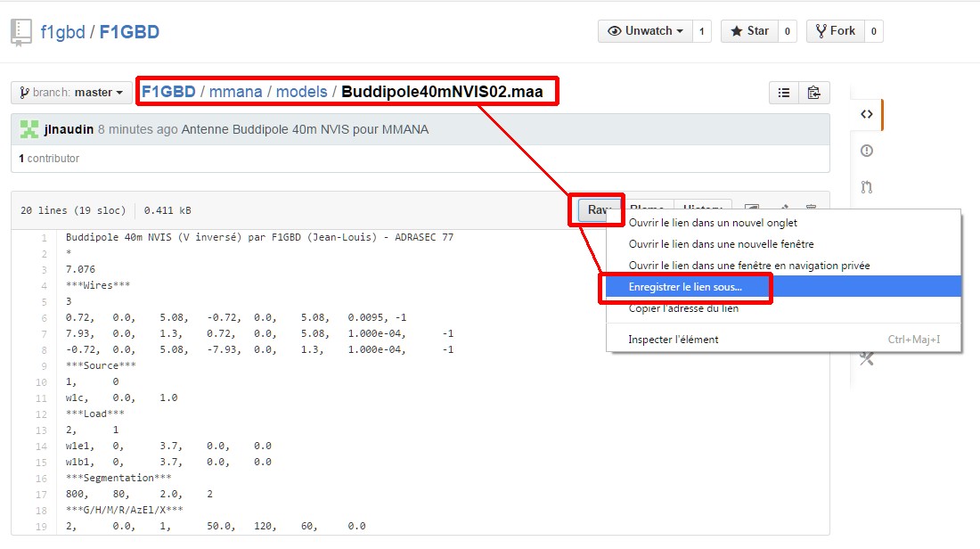
Task: Choose 'Ouvrir le lien dans un nouvel onglet'
Action: (x=783, y=223)
